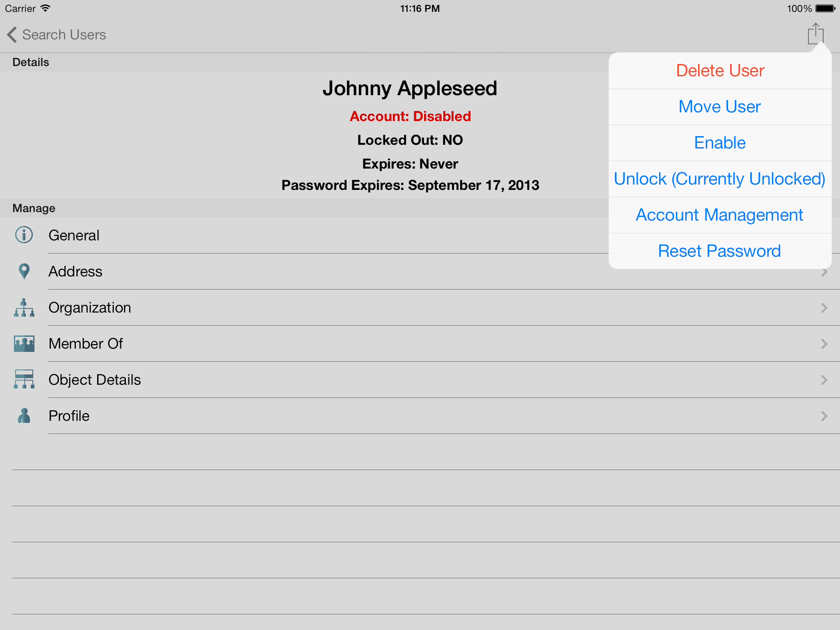This screenshot has width=840, height=630.
Task: Open Account Management from menu
Action: coord(720,215)
